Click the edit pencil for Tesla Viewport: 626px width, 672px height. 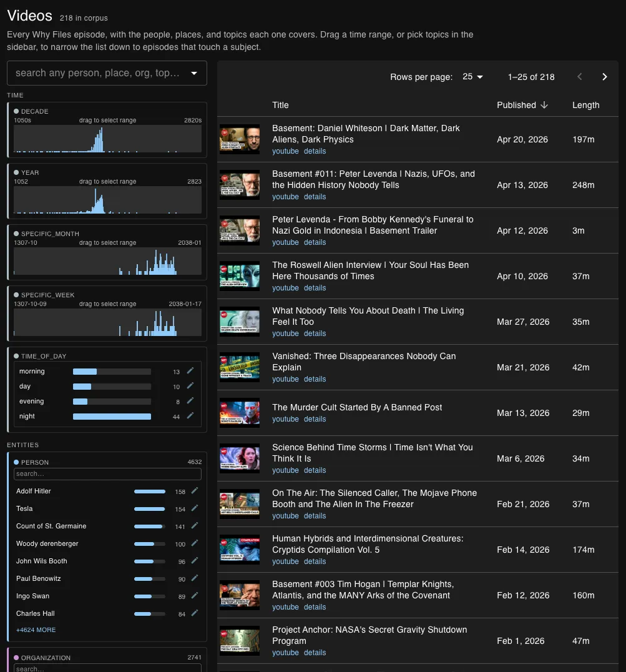[195, 508]
